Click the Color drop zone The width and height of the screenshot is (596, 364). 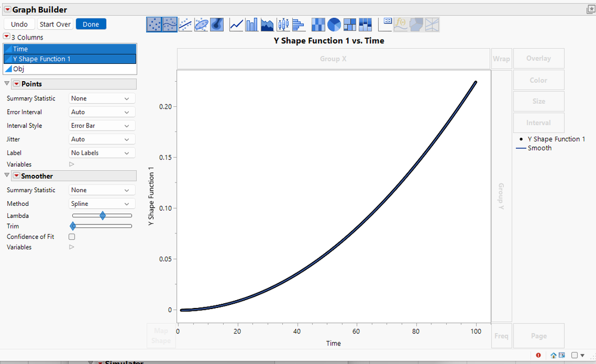pyautogui.click(x=539, y=80)
